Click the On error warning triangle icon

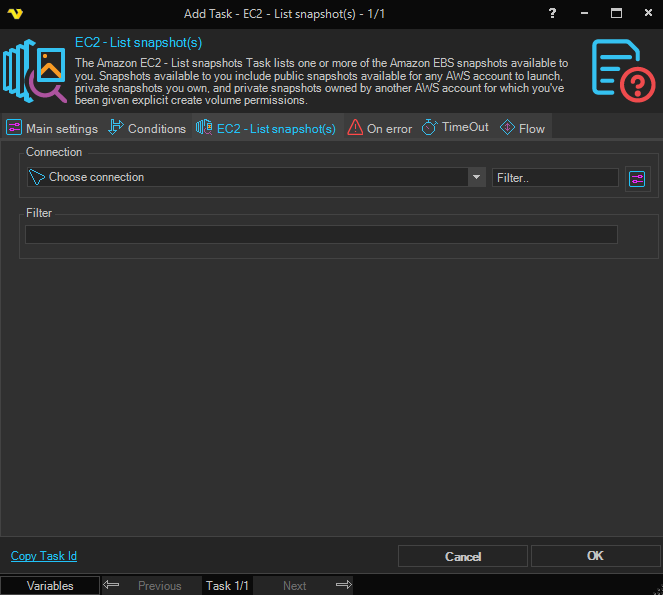point(355,128)
